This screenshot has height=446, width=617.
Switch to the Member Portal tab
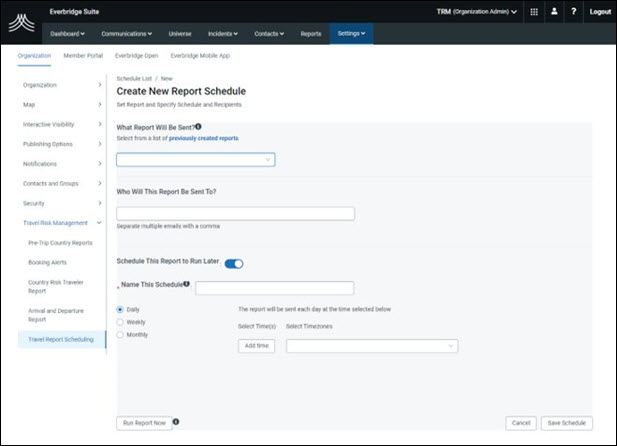pos(83,56)
